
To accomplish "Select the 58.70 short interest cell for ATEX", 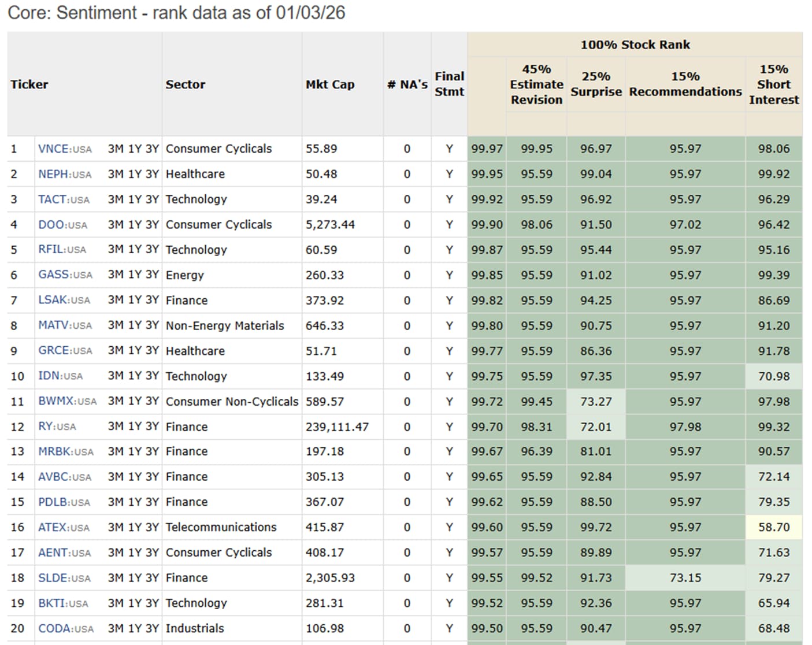I will 773,527.
